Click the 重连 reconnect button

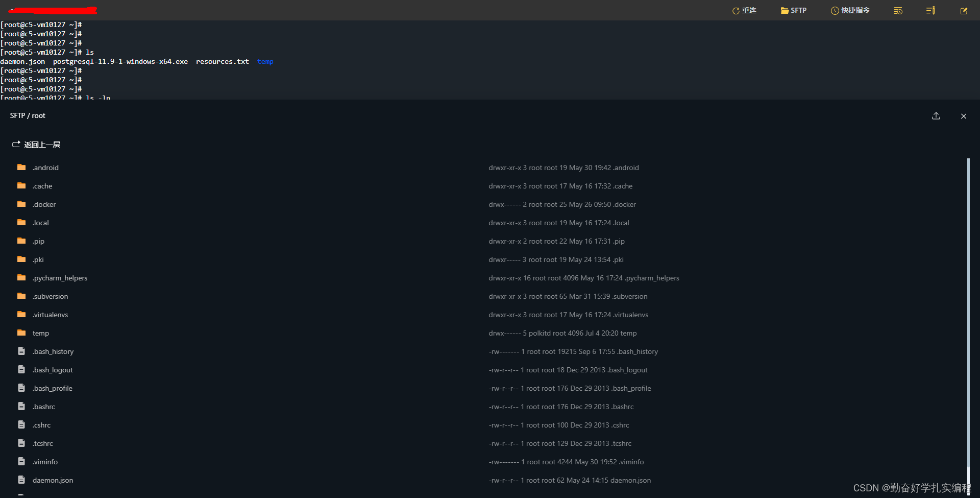point(744,10)
